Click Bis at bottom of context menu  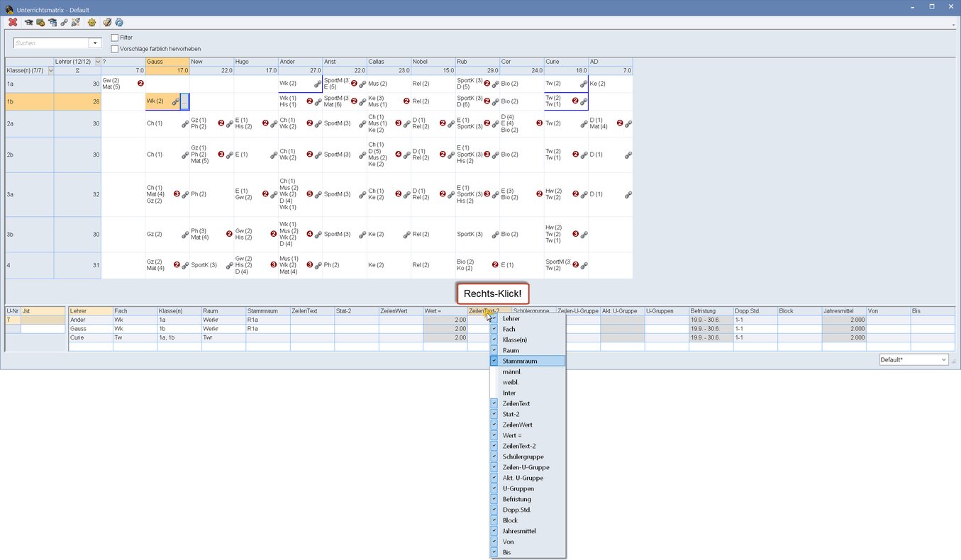pos(528,553)
